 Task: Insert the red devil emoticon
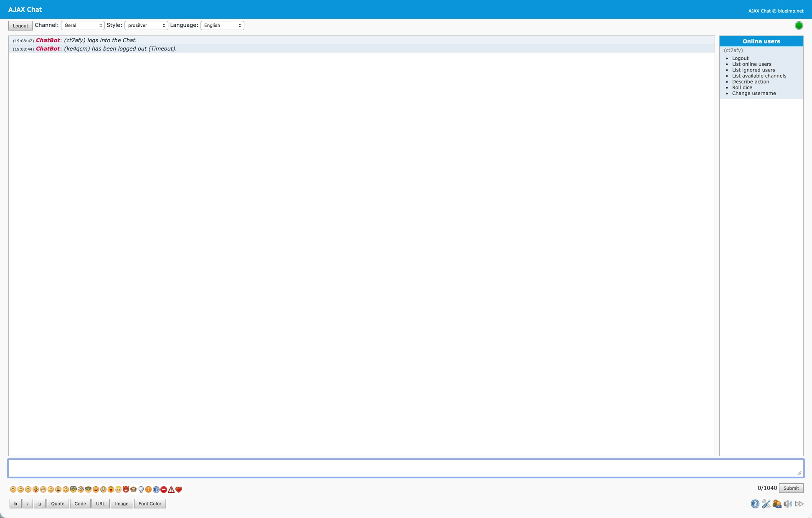(x=126, y=490)
